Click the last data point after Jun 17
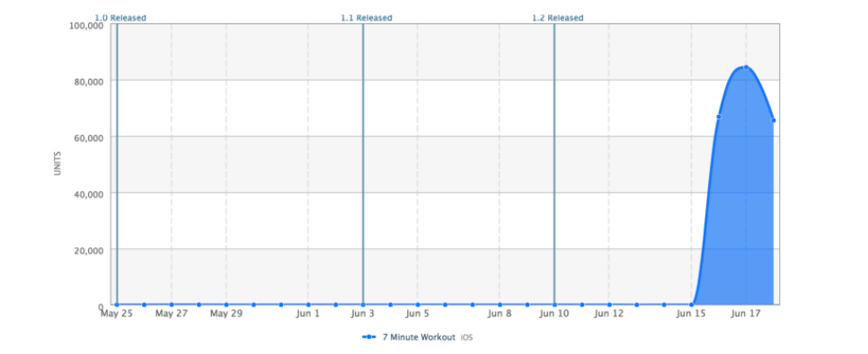This screenshot has width=868, height=354. click(x=774, y=120)
